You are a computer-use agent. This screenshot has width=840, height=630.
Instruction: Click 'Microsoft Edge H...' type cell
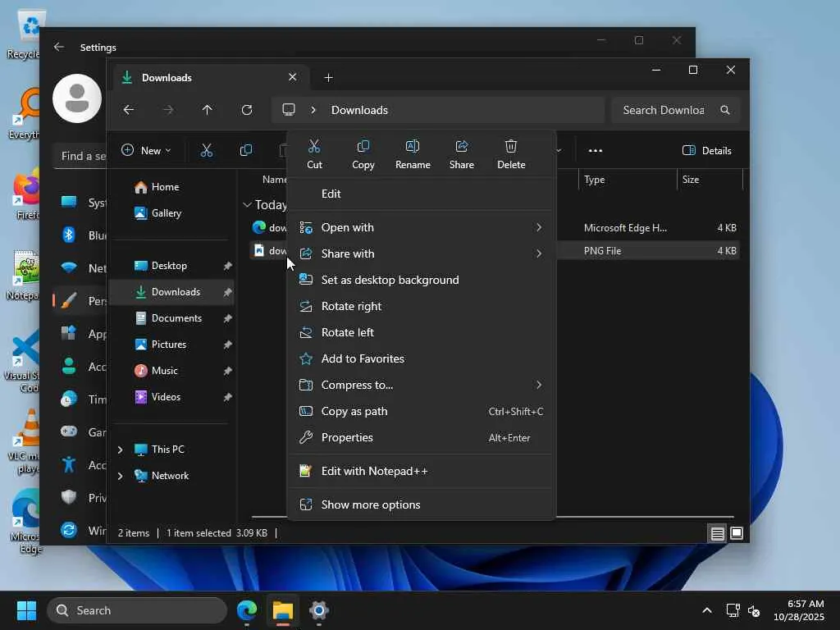[x=625, y=228]
